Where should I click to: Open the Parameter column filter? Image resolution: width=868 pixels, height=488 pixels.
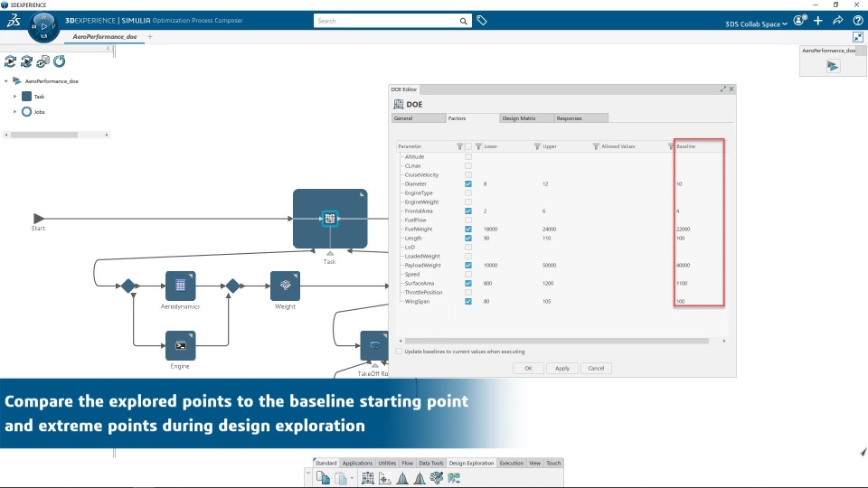(459, 146)
